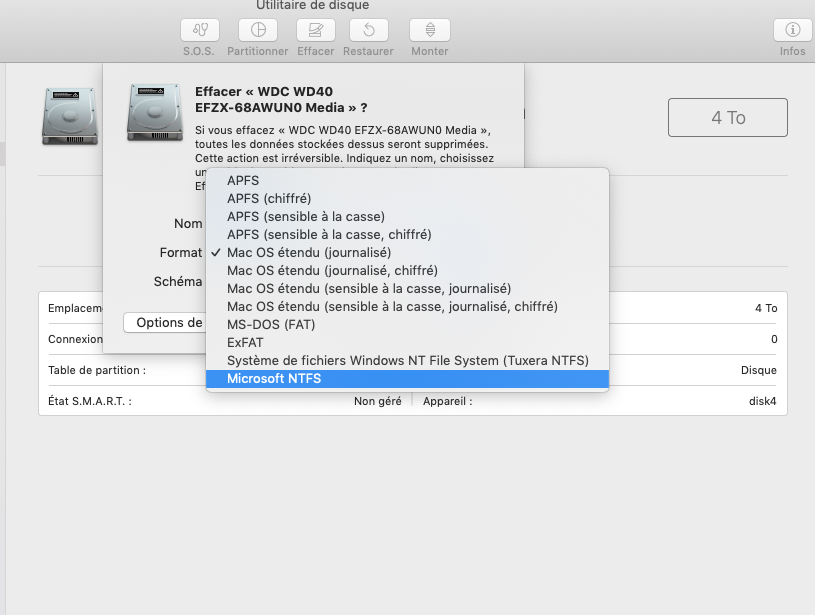Click the 4 To value in the info table
The image size is (815, 615).
tap(766, 308)
